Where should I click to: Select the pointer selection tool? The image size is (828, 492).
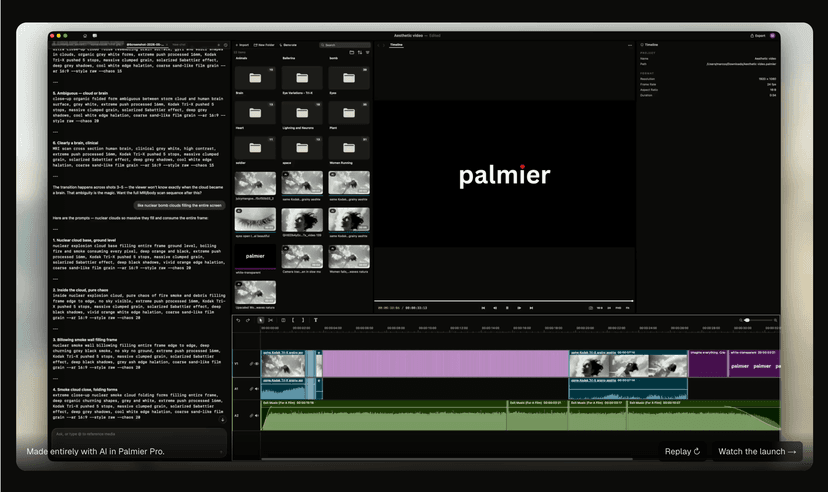[260, 320]
